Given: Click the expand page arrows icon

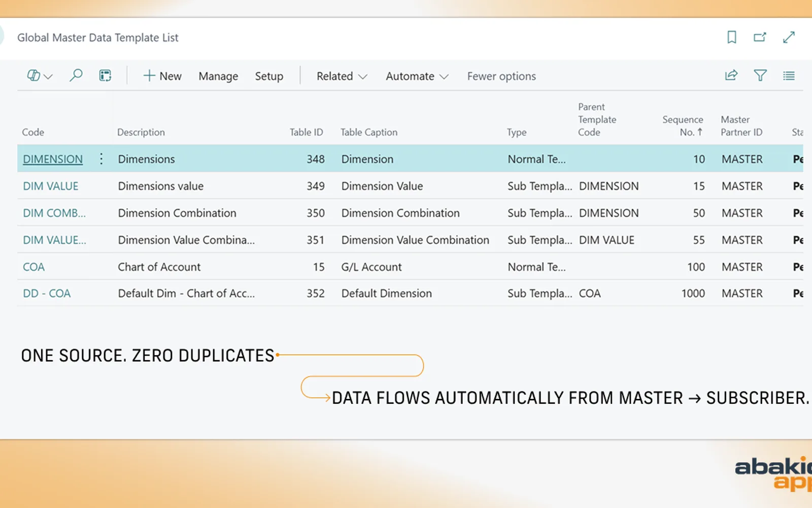Looking at the screenshot, I should coord(789,37).
